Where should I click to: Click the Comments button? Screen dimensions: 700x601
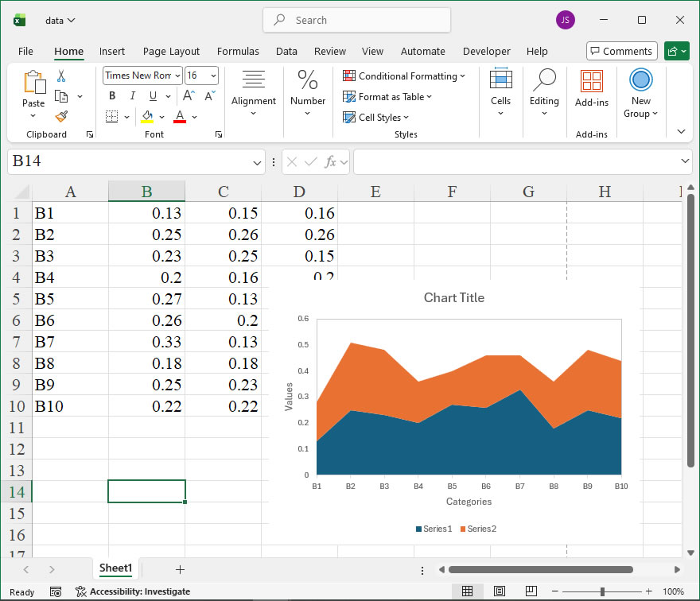coord(621,52)
